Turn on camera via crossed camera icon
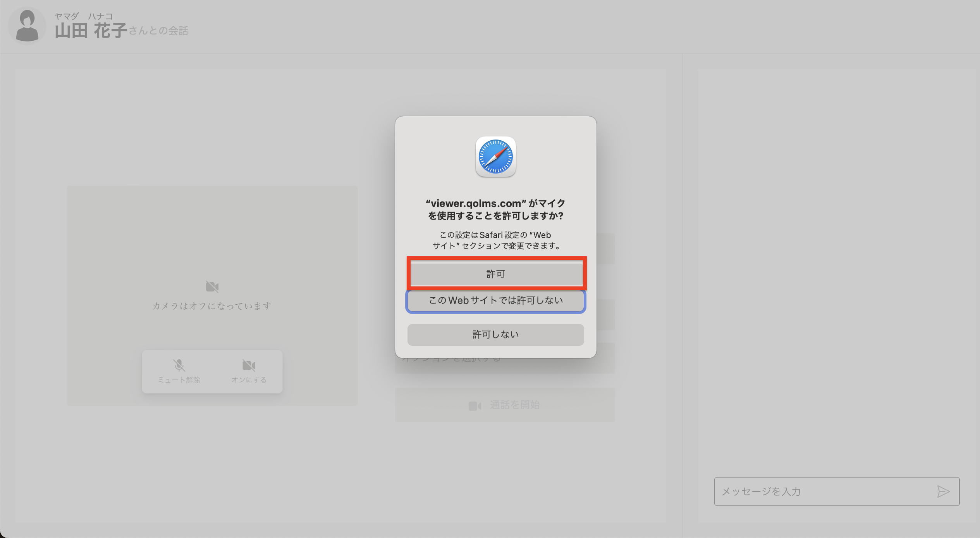 (x=249, y=365)
